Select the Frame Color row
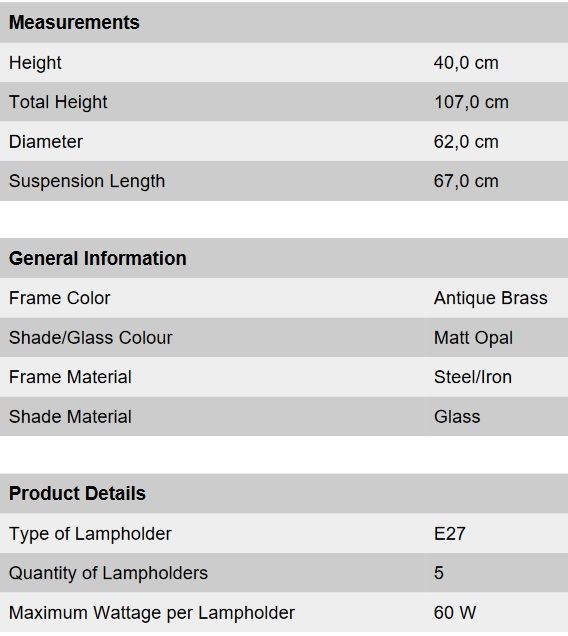The height and width of the screenshot is (636, 568). (x=284, y=298)
